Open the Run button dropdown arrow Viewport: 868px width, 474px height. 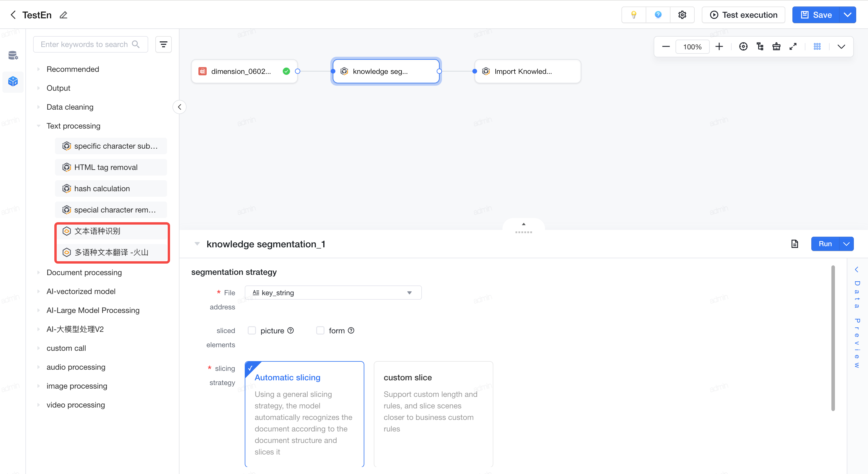click(x=846, y=244)
